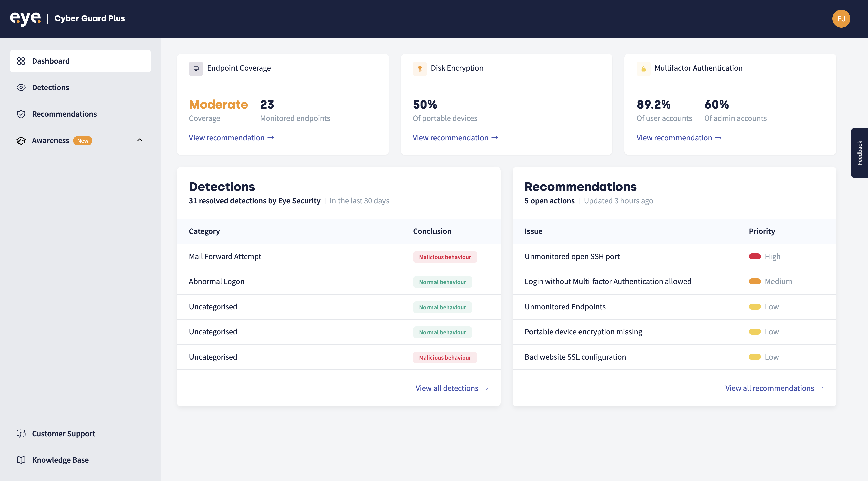Collapse the Awareness menu chevron
This screenshot has height=481, width=868.
(x=139, y=140)
